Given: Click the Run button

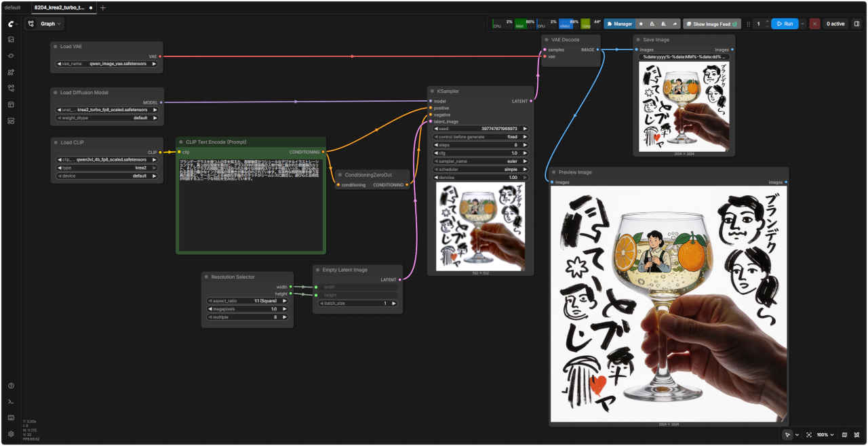Looking at the screenshot, I should (785, 24).
